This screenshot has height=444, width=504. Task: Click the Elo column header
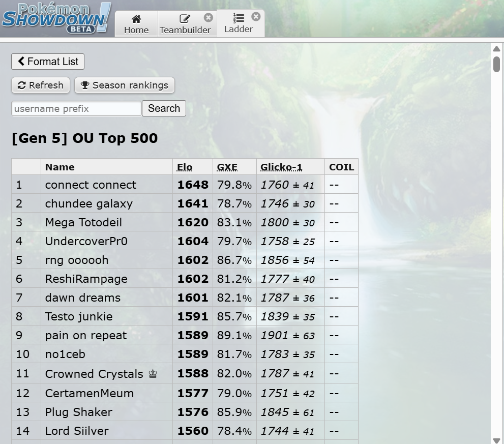coord(185,167)
